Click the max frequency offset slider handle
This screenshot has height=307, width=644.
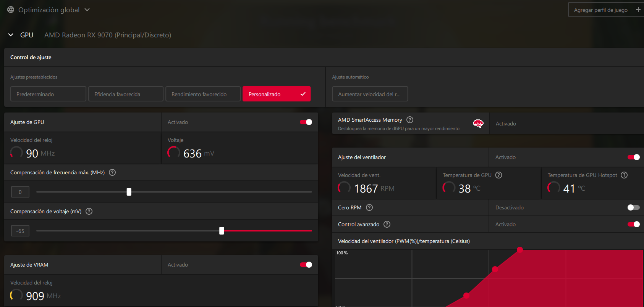[x=129, y=192]
